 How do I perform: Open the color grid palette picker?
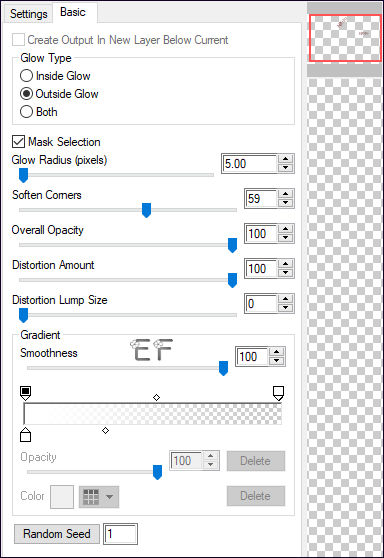point(99,497)
